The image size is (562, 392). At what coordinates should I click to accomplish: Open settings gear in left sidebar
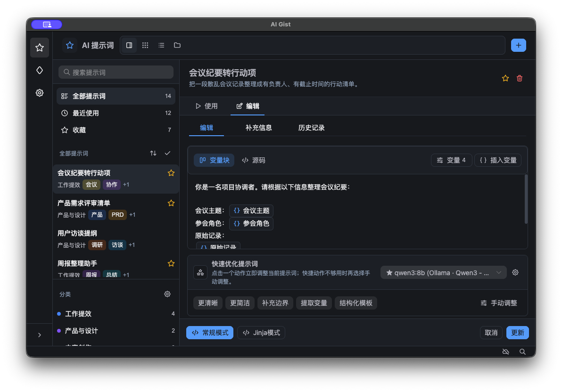(x=40, y=93)
